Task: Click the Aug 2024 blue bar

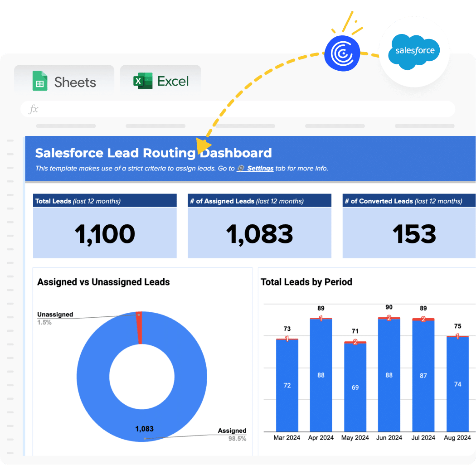Action: [457, 385]
